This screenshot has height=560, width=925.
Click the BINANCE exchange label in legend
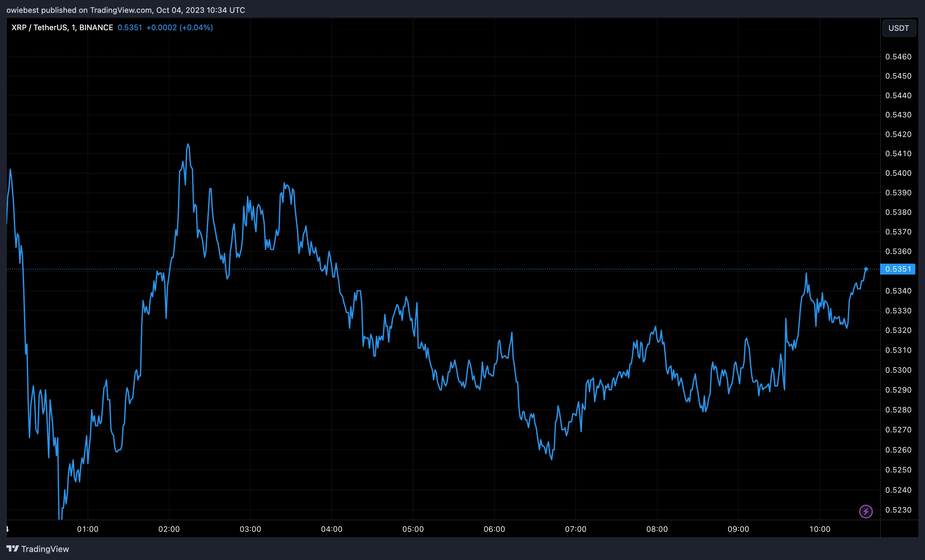pos(97,27)
